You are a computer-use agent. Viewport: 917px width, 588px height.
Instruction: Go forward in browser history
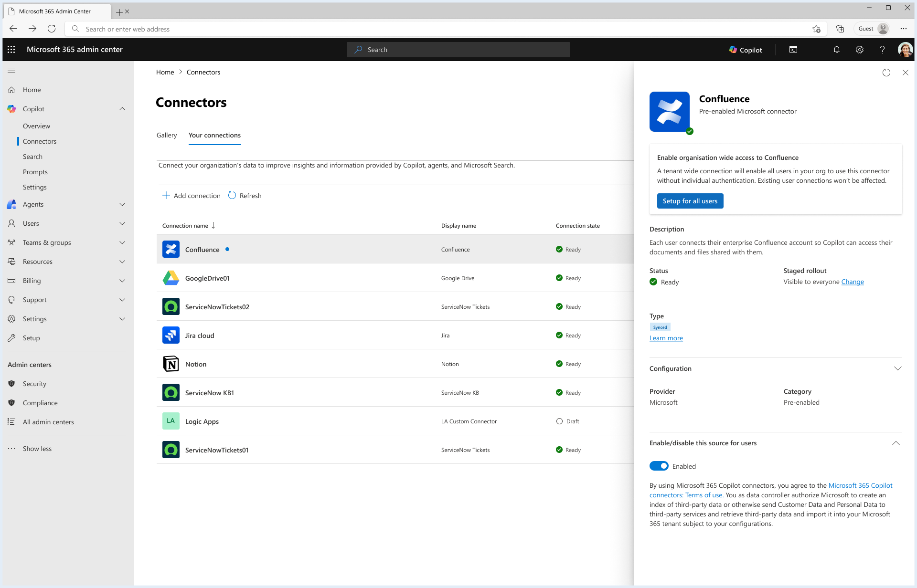coord(32,29)
